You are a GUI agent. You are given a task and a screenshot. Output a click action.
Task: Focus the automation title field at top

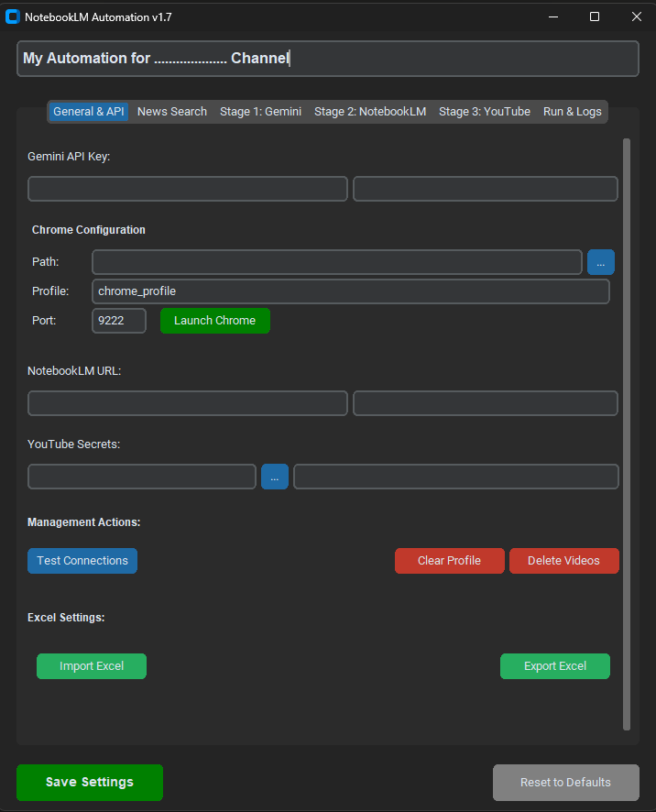pyautogui.click(x=328, y=59)
